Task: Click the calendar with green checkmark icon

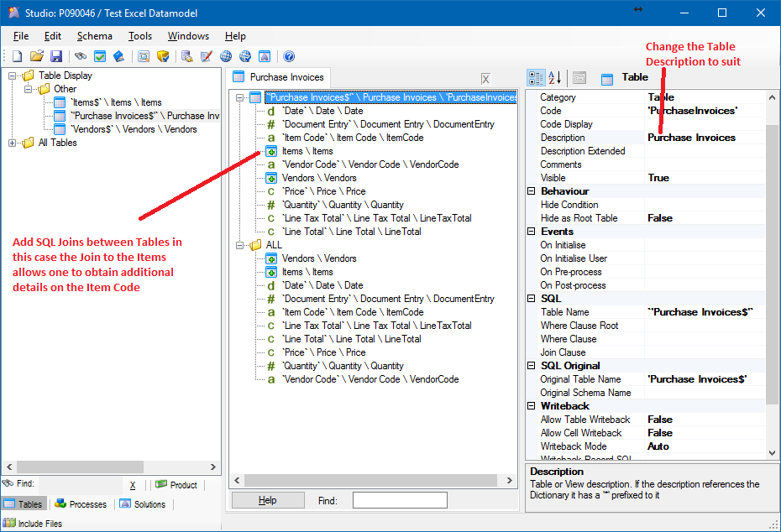Action: [x=100, y=56]
